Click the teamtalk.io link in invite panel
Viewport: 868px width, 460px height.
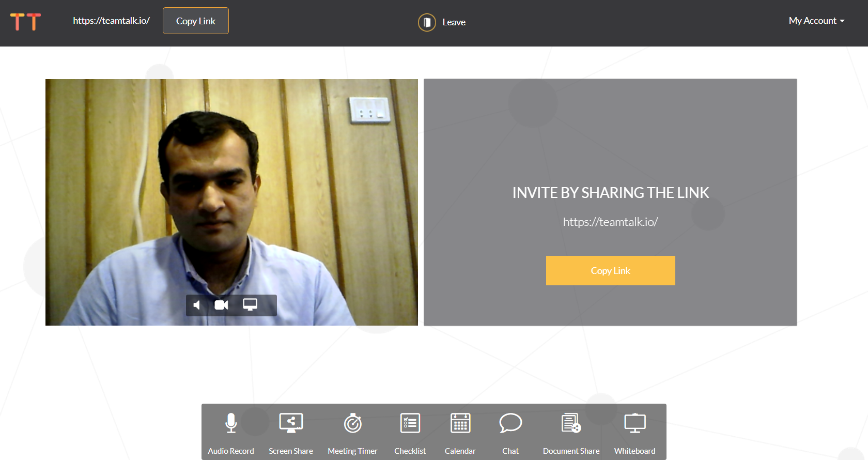(x=610, y=222)
